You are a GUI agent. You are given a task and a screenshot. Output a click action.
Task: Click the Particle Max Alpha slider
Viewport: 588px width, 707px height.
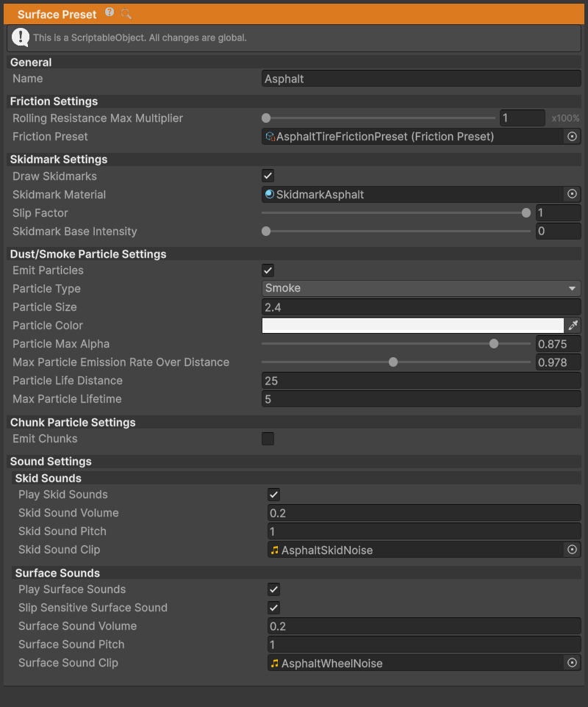point(396,344)
